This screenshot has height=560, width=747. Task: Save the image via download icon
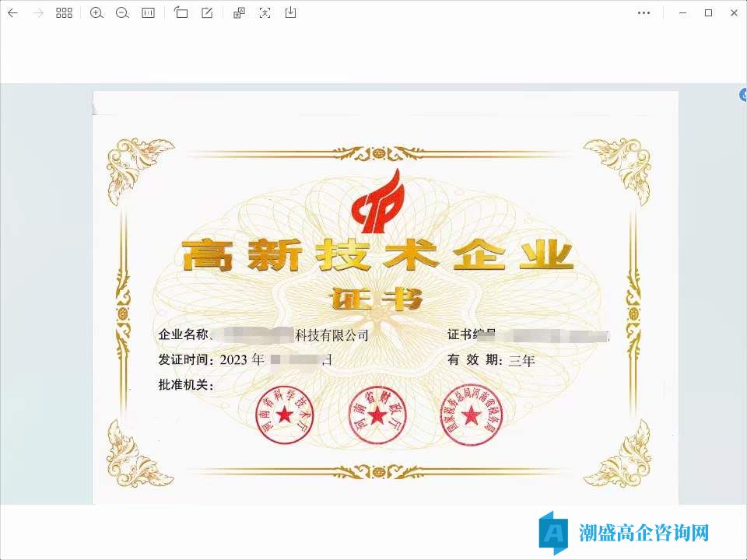point(290,13)
